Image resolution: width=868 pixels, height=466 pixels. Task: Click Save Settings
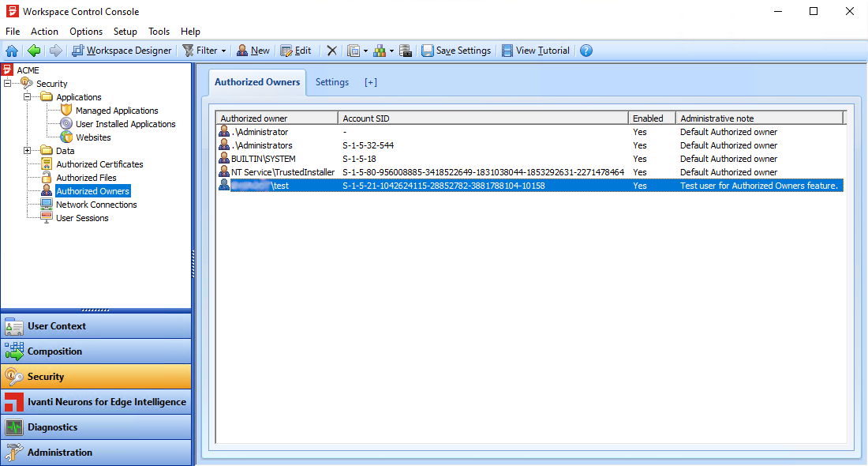456,51
